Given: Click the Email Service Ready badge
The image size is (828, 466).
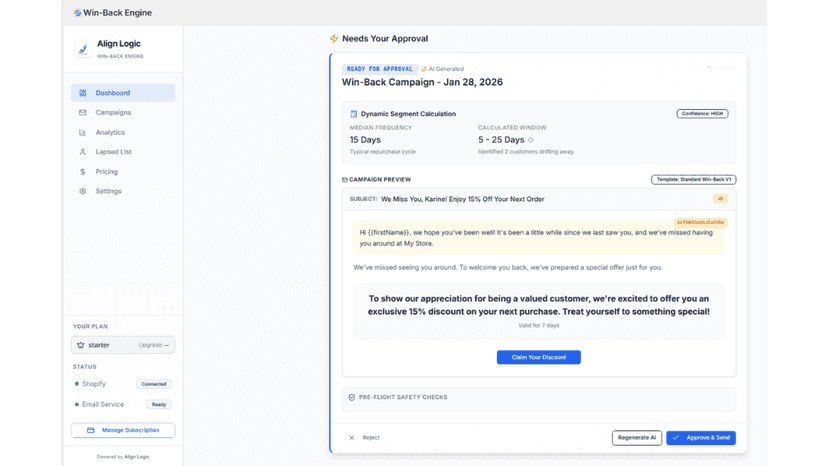Looking at the screenshot, I should [159, 405].
